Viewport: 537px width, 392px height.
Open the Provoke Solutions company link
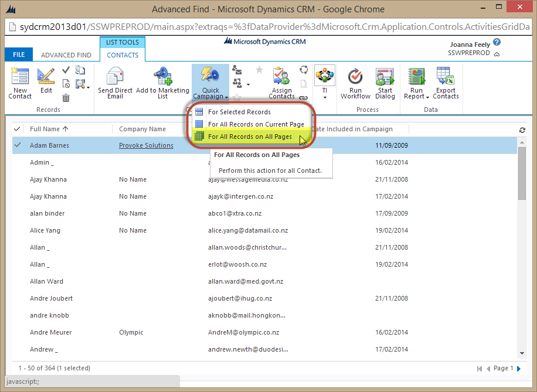point(146,145)
